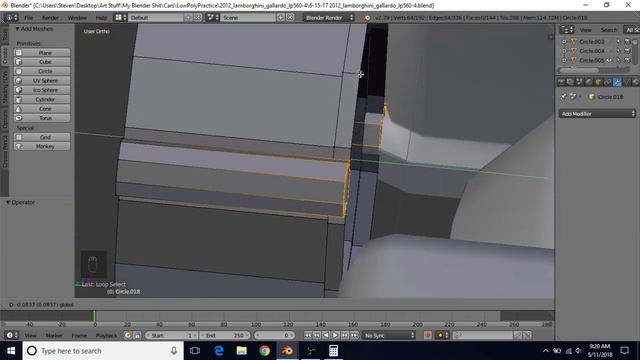Open the All Scenes display dropdown
Viewport: 640px width, 360px height.
coord(631,30)
